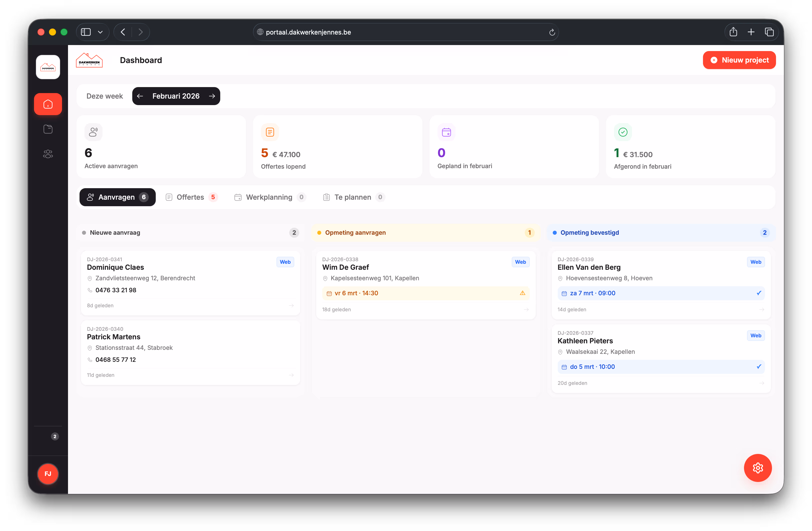Click the warning icon on Wim De Graef's card
Viewport: 812px width, 531px height.
[x=522, y=293]
